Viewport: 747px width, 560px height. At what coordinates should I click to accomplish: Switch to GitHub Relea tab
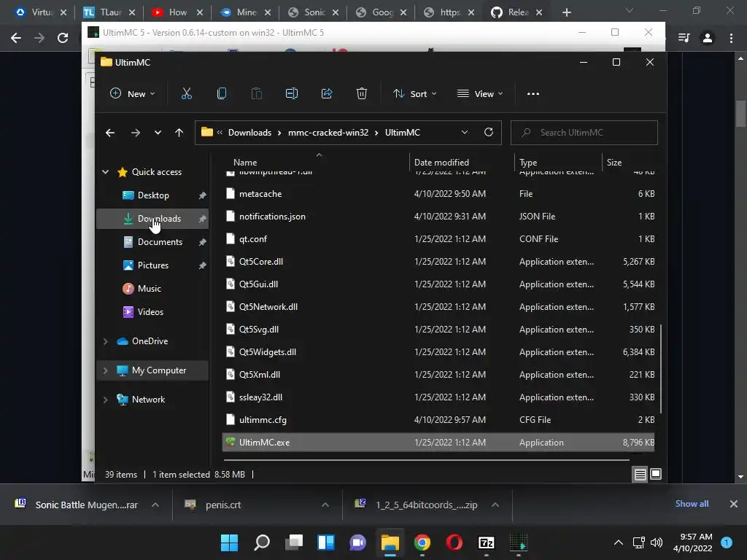coord(517,12)
